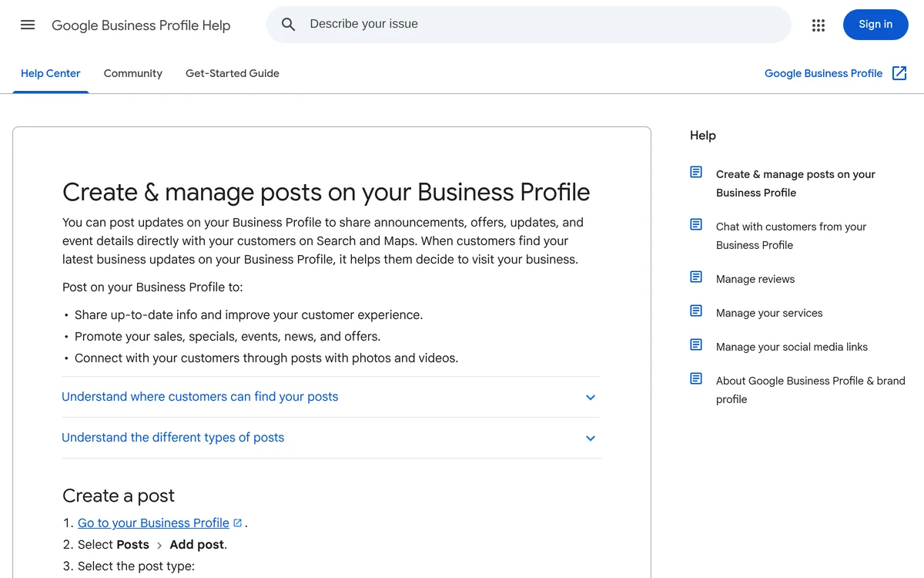924x578 pixels.
Task: Click the article icon beside About Google Business Profile
Action: pos(696,378)
